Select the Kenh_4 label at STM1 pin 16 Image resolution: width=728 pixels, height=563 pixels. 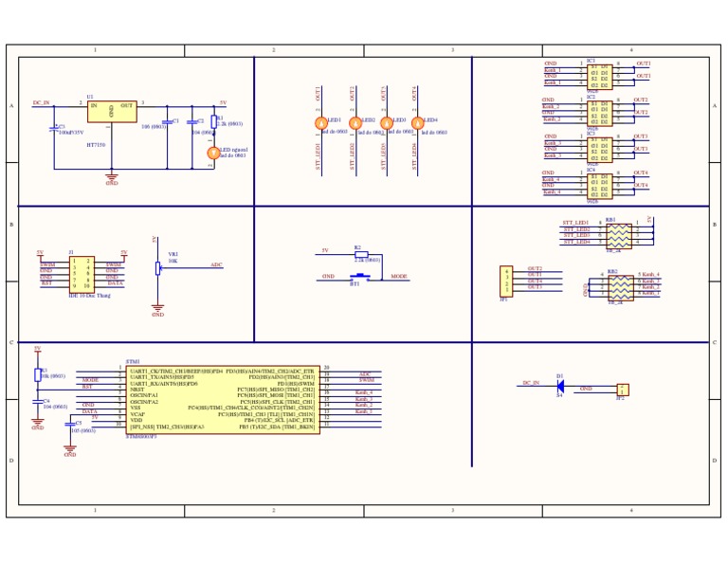coord(364,392)
